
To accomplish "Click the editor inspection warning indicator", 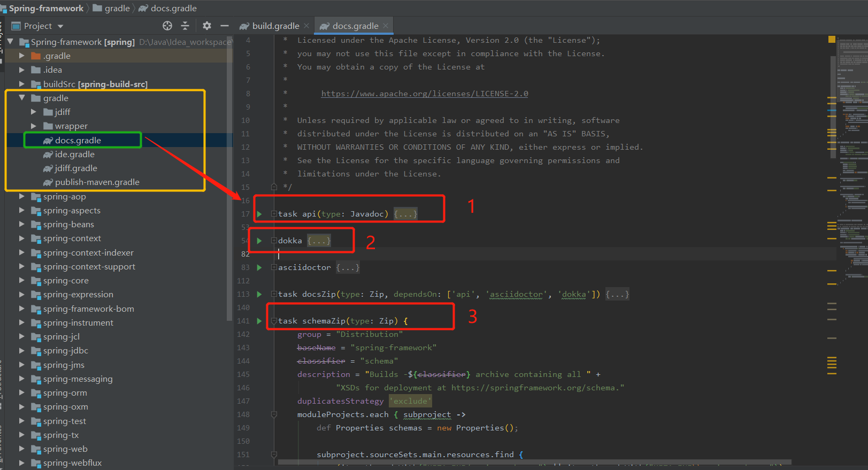I will (x=832, y=39).
